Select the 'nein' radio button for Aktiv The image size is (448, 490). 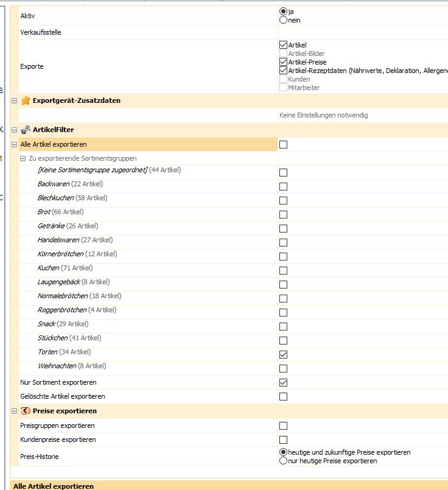pyautogui.click(x=283, y=20)
